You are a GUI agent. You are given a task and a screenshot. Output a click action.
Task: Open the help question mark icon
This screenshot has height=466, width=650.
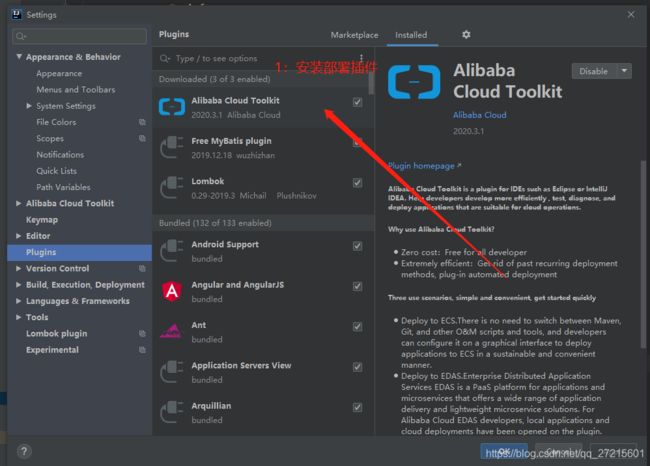pyautogui.click(x=24, y=451)
